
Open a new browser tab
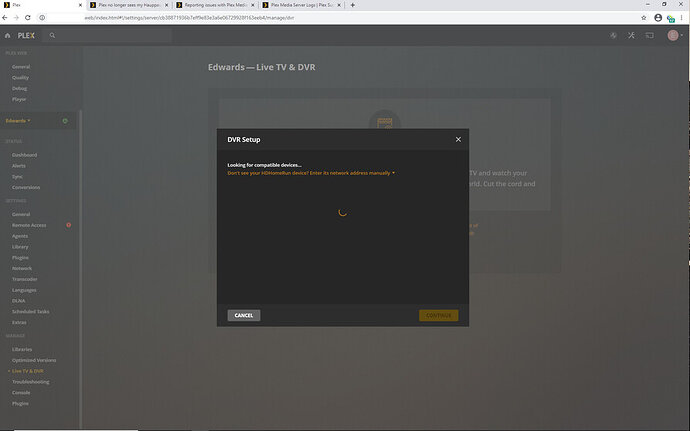(352, 5)
